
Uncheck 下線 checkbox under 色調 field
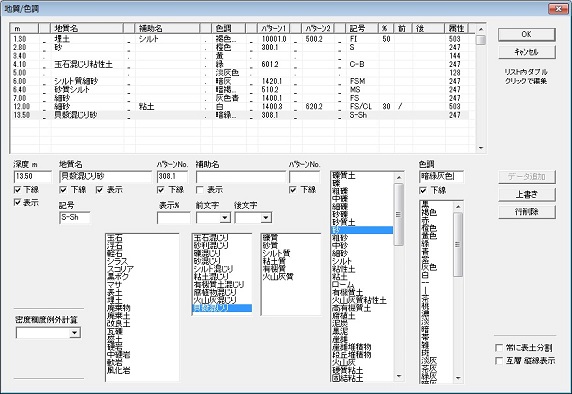(423, 190)
